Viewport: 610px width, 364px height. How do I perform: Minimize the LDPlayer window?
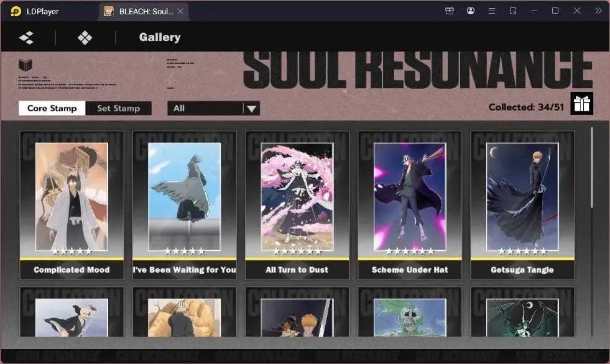click(x=534, y=11)
